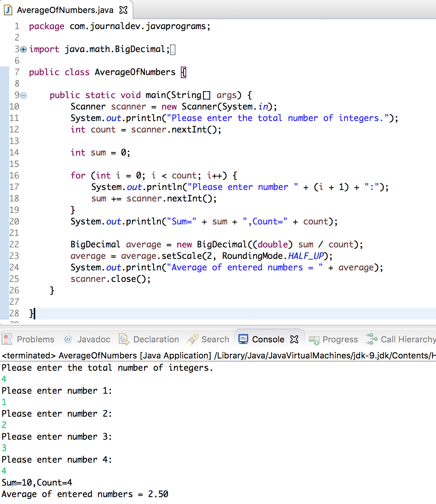The image size is (436, 504).
Task: Click the Javadoc @ icon
Action: point(68,339)
